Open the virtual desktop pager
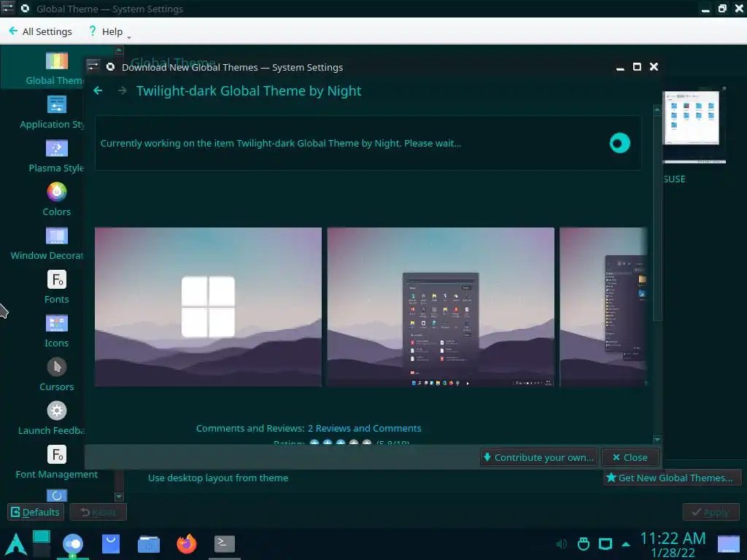Image resolution: width=747 pixels, height=560 pixels. (42, 544)
